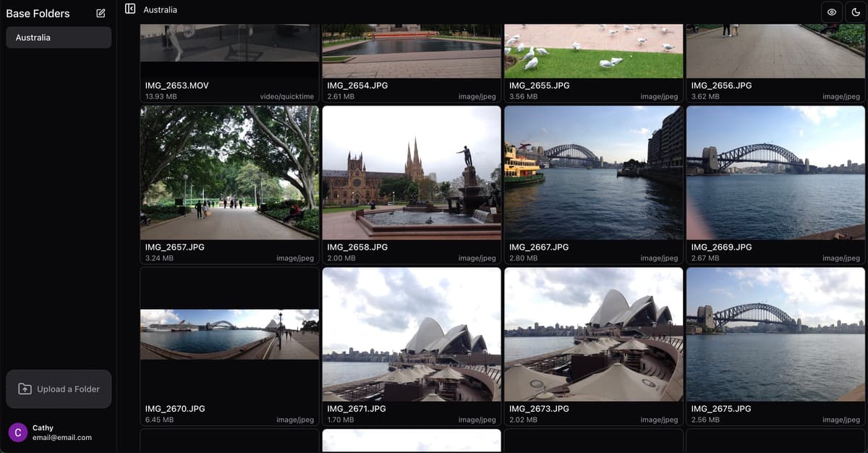Viewport: 868px width, 453px height.
Task: Open the Cathy user avatar
Action: [17, 433]
